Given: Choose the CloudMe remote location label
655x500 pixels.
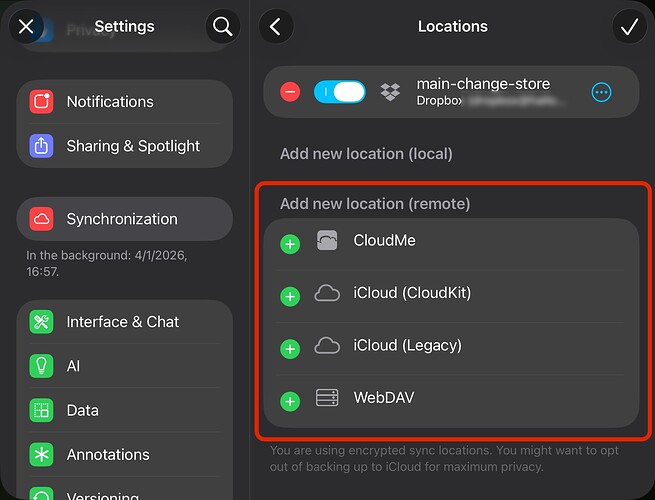Looking at the screenshot, I should click(x=384, y=240).
